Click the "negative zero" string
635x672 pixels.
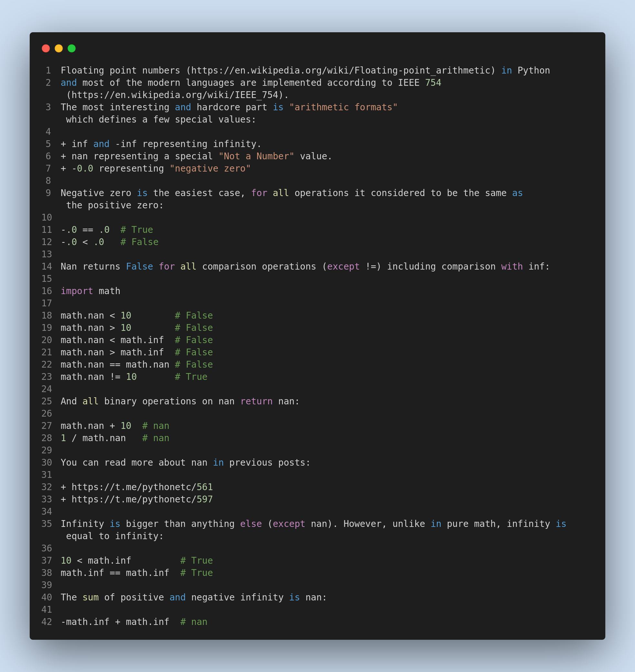pyautogui.click(x=210, y=168)
